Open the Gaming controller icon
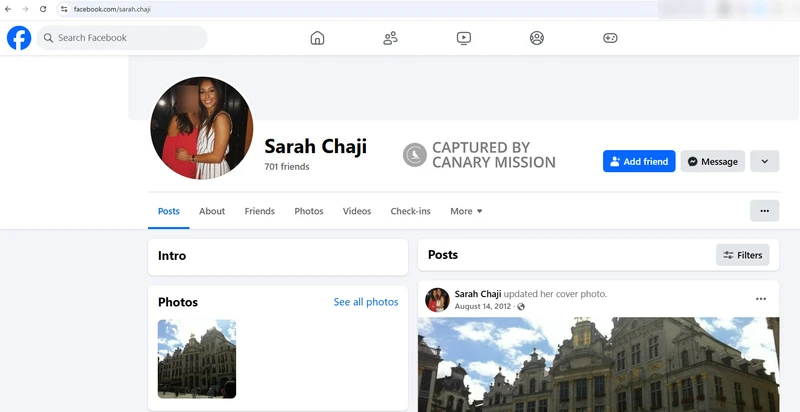The width and height of the screenshot is (800, 412). tap(610, 38)
